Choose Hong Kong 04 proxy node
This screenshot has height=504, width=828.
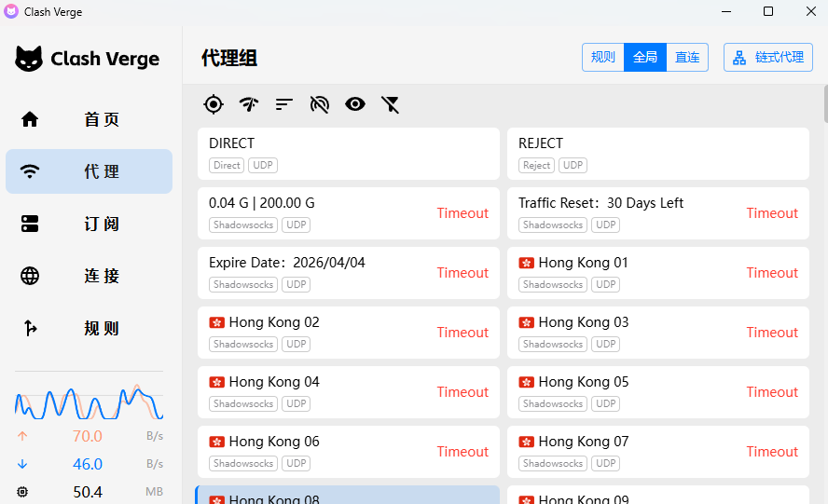coord(349,392)
